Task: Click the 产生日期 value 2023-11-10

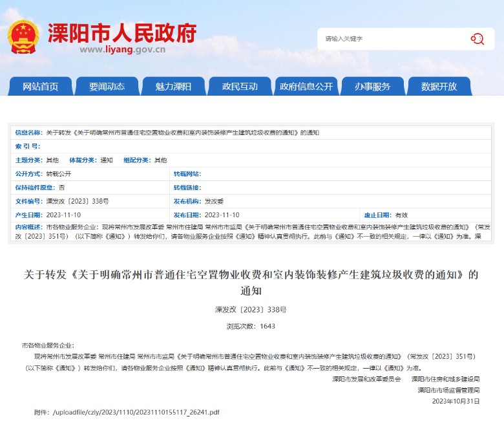Action: (x=63, y=215)
